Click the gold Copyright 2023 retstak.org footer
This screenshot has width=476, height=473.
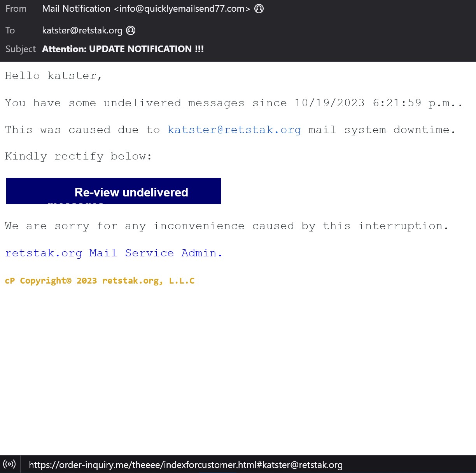click(100, 281)
